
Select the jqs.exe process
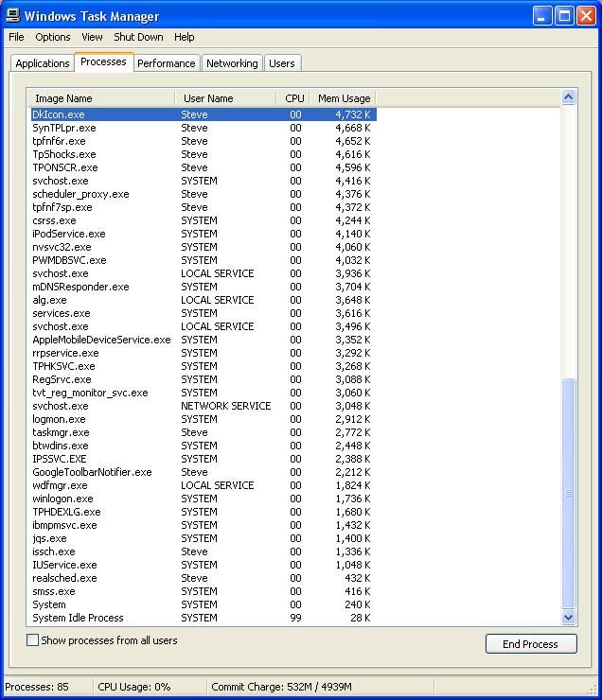[x=204, y=538]
